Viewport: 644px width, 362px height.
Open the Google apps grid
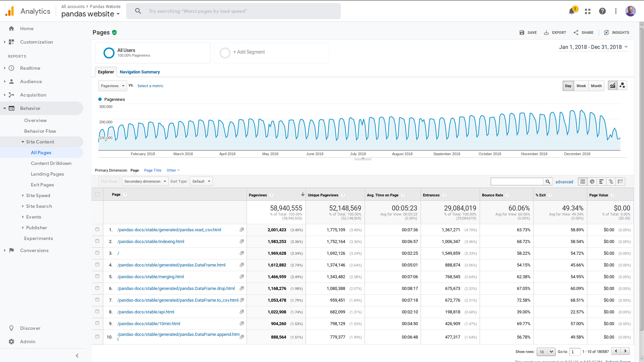tap(588, 11)
